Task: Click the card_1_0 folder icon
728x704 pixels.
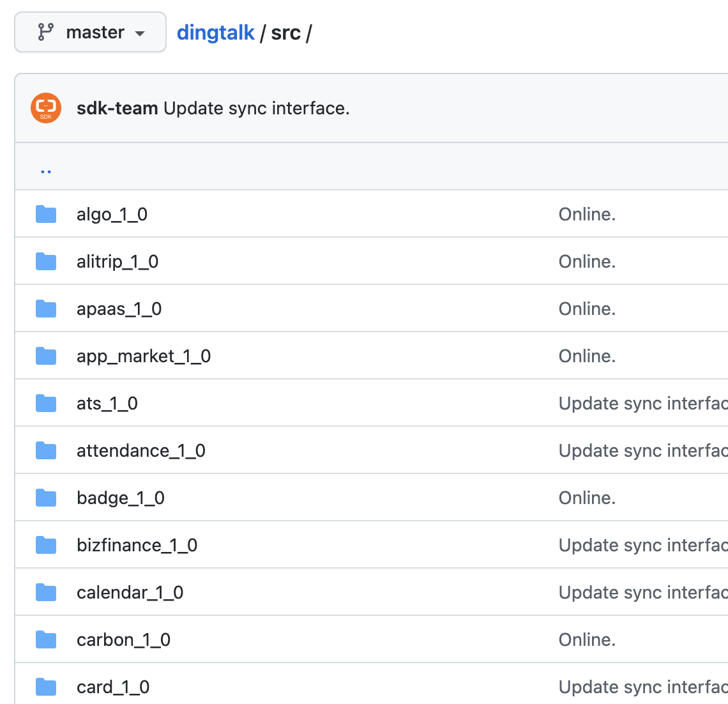Action: point(46,687)
